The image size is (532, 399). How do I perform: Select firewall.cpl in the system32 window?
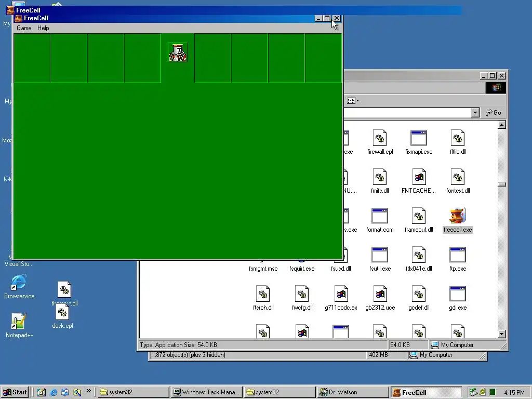380,142
